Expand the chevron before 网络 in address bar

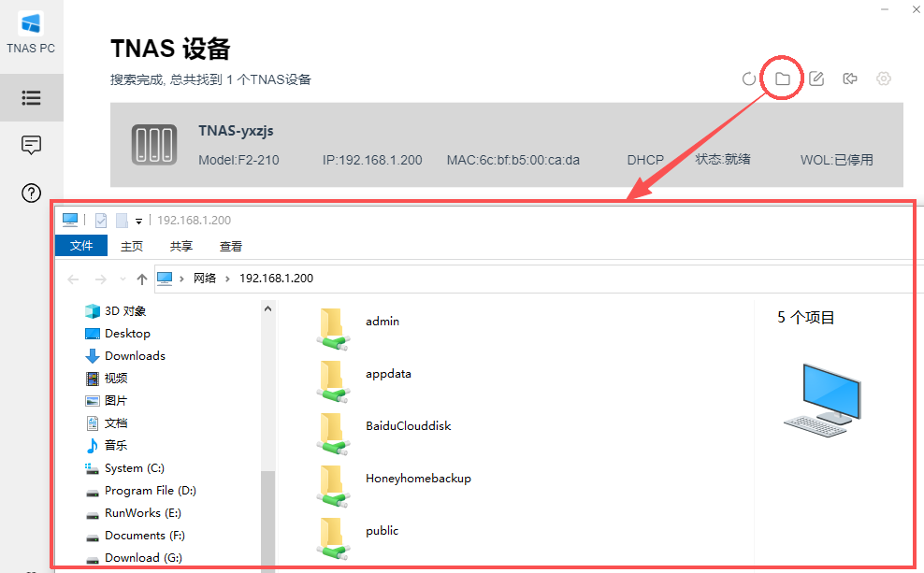click(x=181, y=279)
